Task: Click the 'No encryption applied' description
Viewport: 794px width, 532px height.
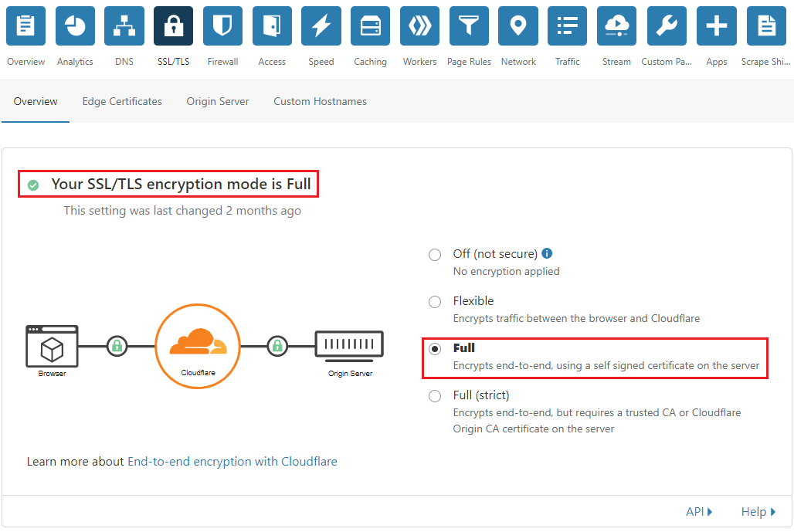Action: [x=507, y=271]
